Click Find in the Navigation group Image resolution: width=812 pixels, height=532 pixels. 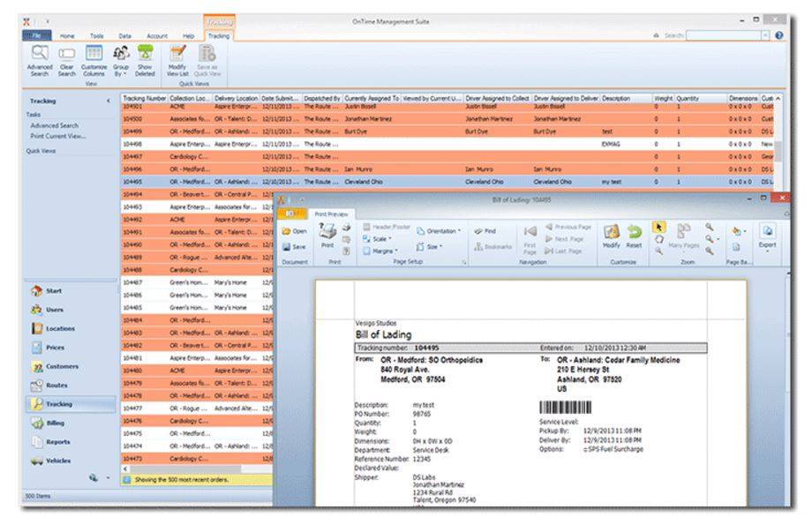point(485,231)
